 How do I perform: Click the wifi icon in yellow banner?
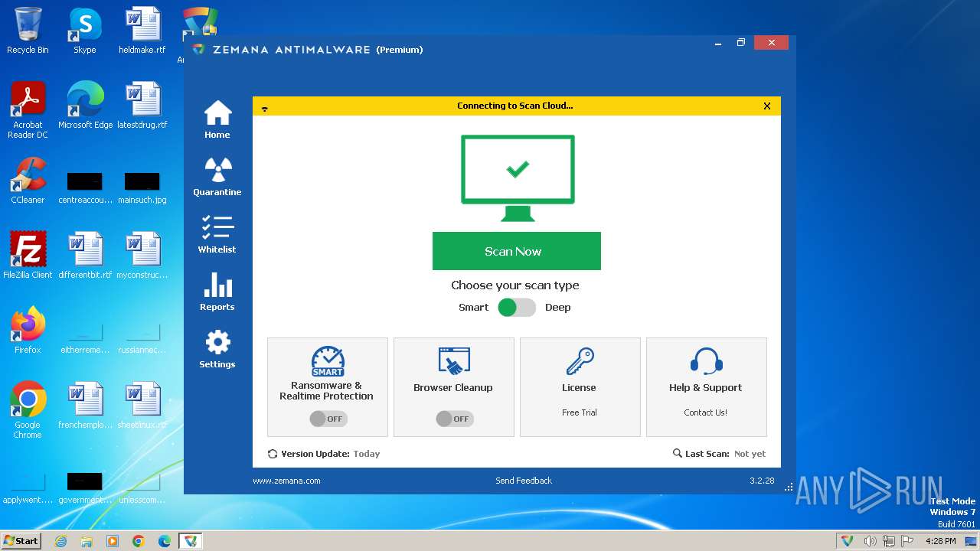[265, 109]
